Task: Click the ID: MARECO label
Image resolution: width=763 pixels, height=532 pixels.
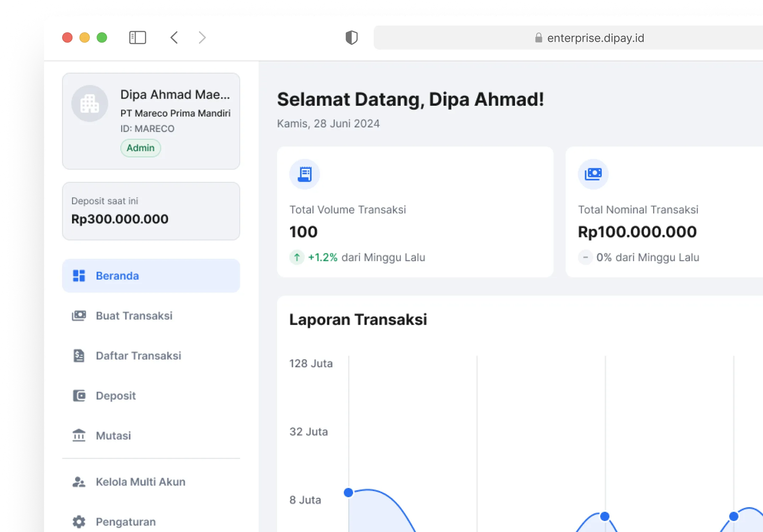Action: [x=147, y=128]
